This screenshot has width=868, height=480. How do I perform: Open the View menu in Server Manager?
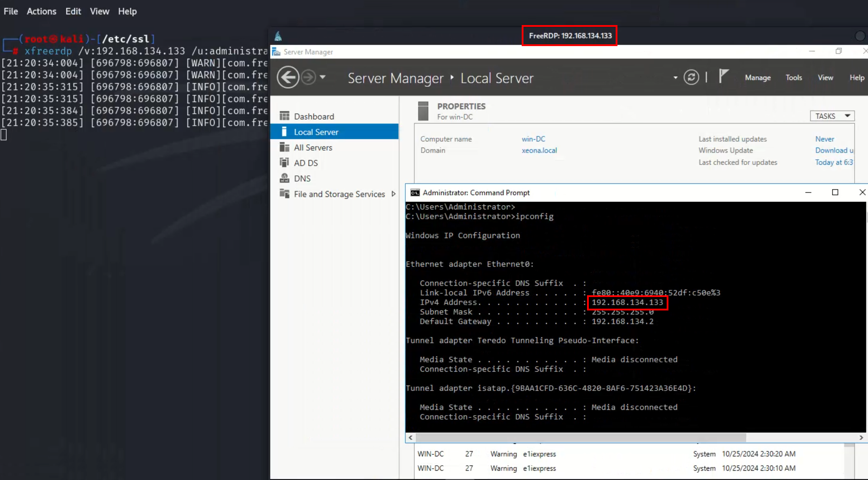click(x=825, y=77)
